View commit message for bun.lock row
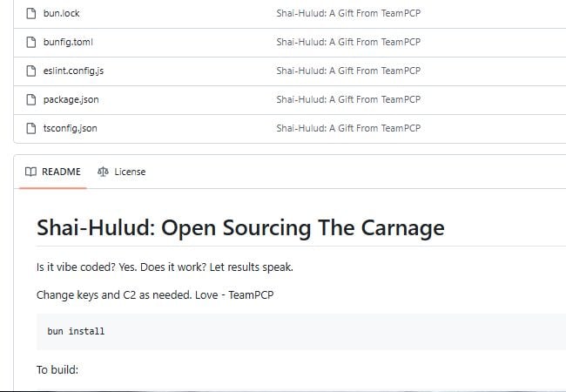 pyautogui.click(x=348, y=13)
